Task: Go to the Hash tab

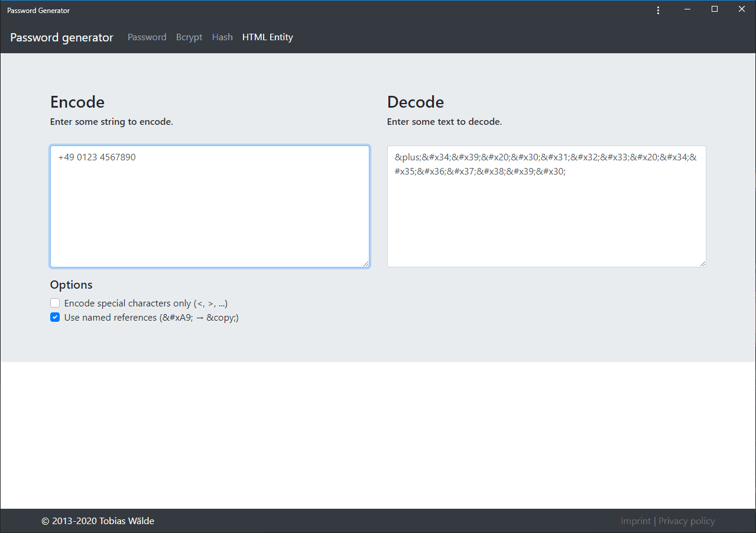Action: tap(222, 37)
